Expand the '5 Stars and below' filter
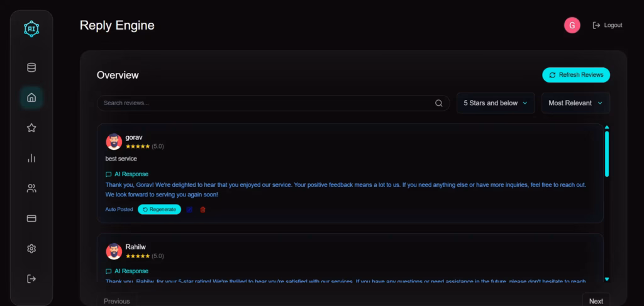This screenshot has width=644, height=306. [496, 103]
